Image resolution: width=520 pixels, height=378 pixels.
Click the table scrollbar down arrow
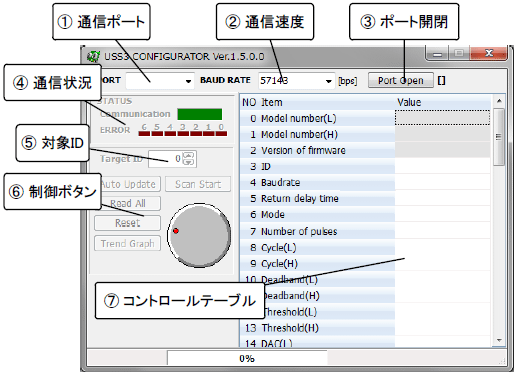pos(499,340)
